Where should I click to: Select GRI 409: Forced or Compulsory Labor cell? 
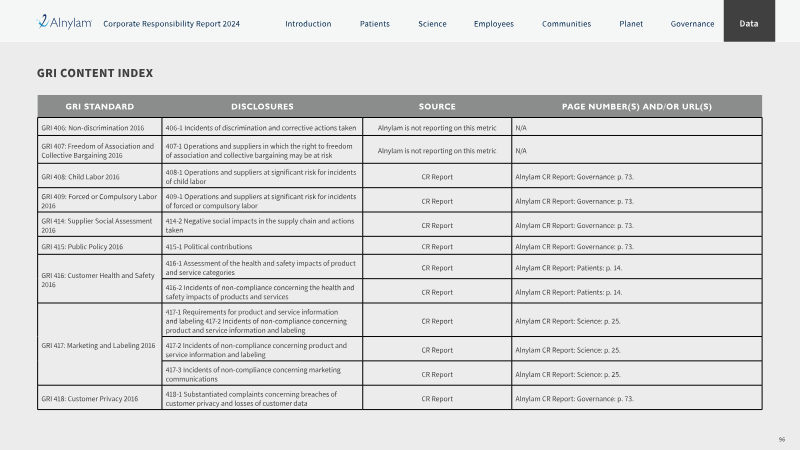tap(99, 201)
